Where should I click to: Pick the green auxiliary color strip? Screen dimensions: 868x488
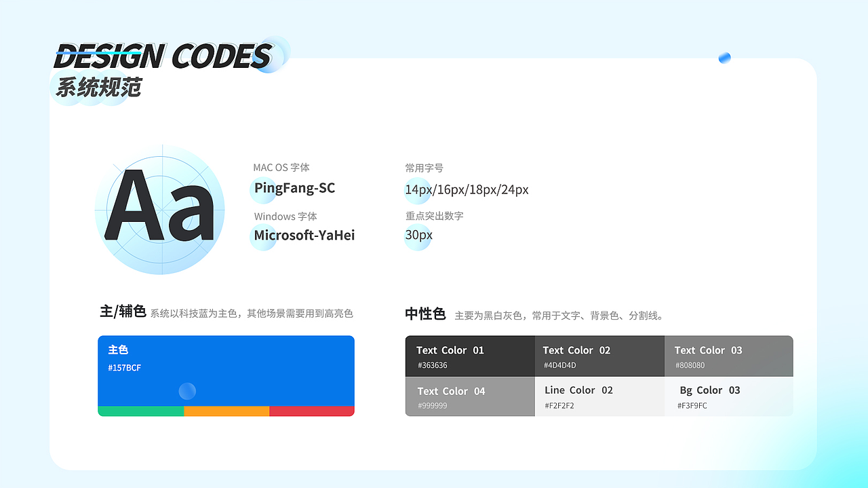(x=140, y=411)
